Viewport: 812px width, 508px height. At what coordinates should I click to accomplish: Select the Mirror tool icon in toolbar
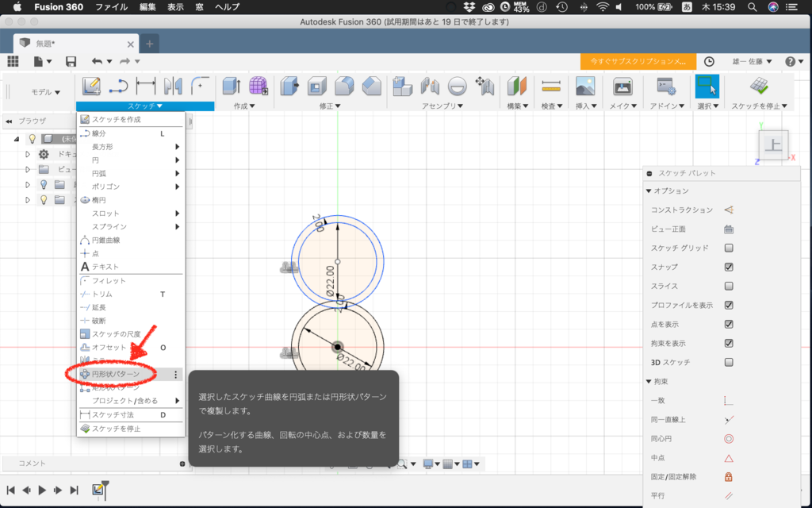point(173,86)
